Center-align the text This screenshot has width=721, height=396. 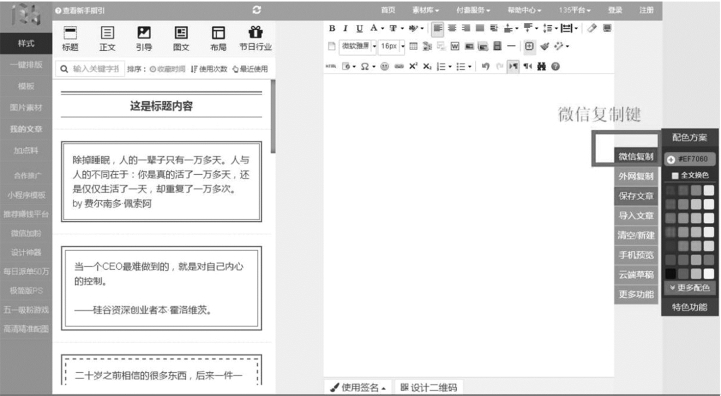pos(452,28)
